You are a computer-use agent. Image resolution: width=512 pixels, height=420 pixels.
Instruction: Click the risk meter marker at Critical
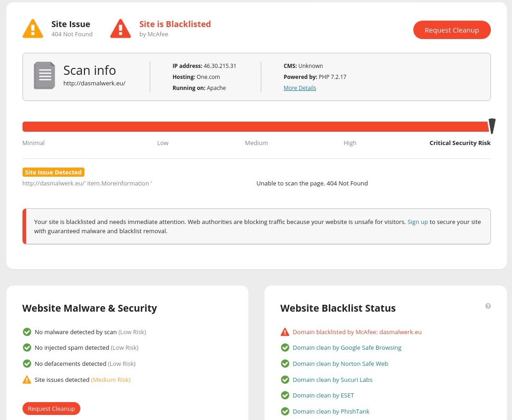click(x=492, y=126)
